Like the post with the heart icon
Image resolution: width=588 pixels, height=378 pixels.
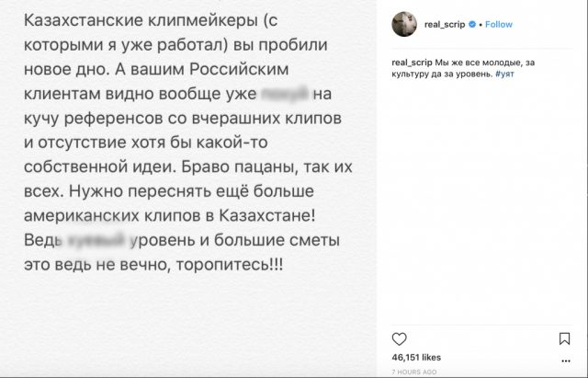(x=399, y=338)
